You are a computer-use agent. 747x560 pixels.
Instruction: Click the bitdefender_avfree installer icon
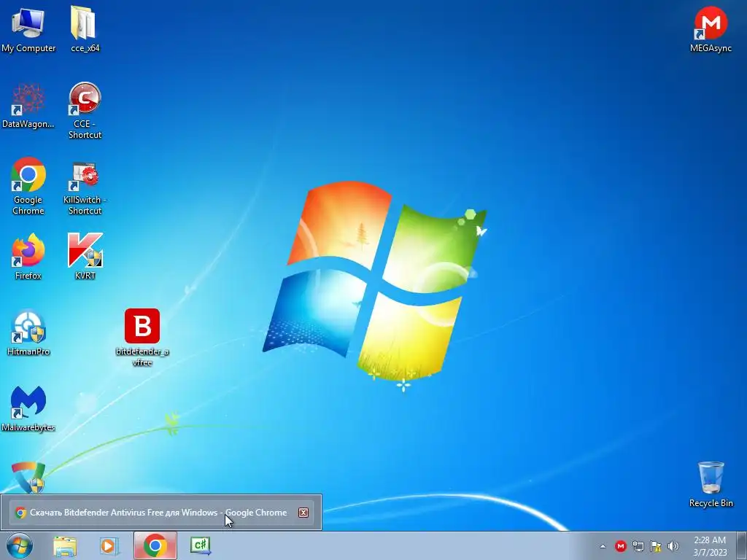142,337
